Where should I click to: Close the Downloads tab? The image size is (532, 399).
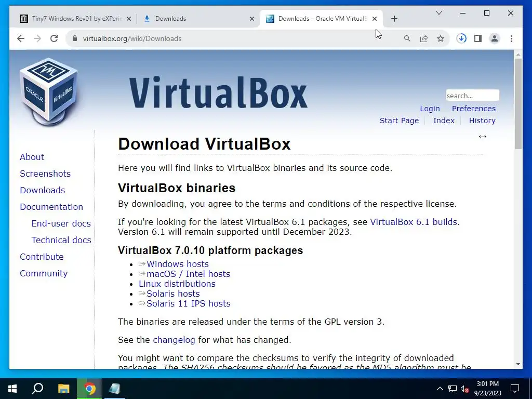tap(252, 19)
